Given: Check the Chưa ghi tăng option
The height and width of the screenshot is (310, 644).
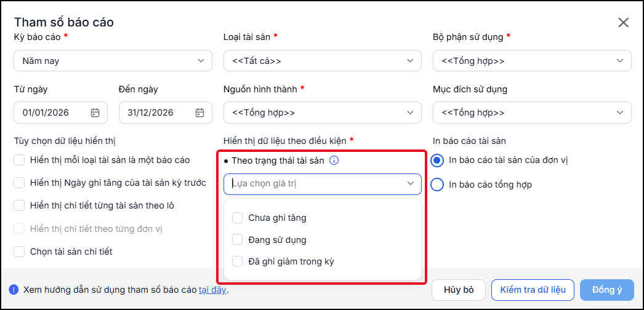Looking at the screenshot, I should [x=238, y=218].
